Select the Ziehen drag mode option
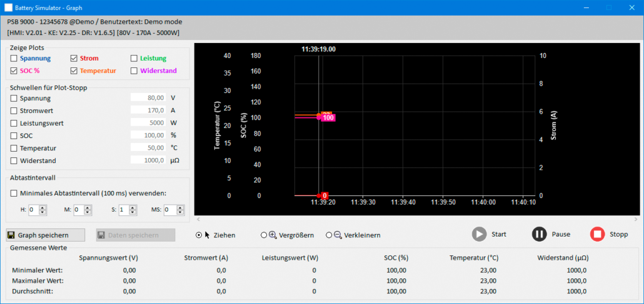 [x=199, y=235]
